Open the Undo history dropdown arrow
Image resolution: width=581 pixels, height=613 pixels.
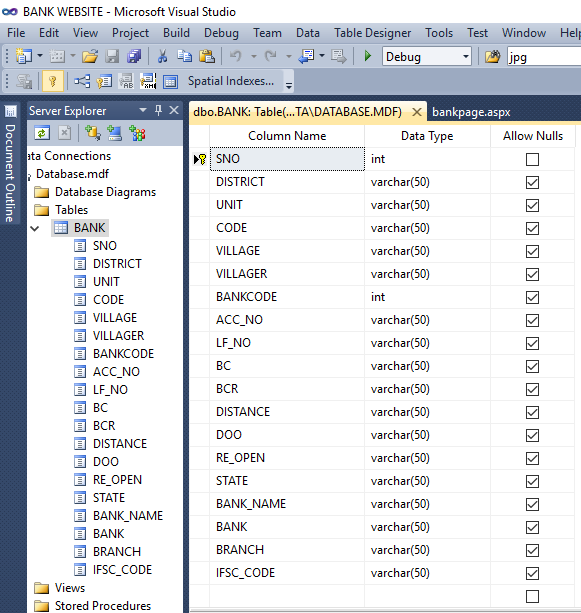tap(254, 57)
